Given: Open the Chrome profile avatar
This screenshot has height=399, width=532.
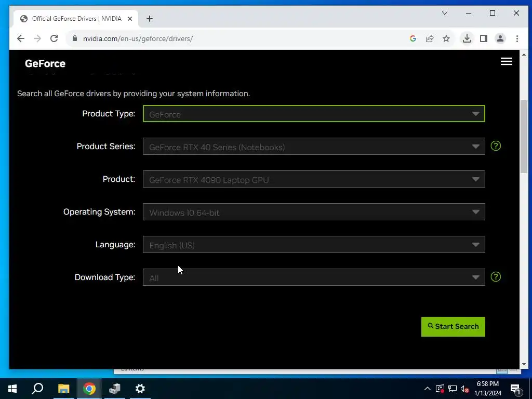Looking at the screenshot, I should click(500, 38).
